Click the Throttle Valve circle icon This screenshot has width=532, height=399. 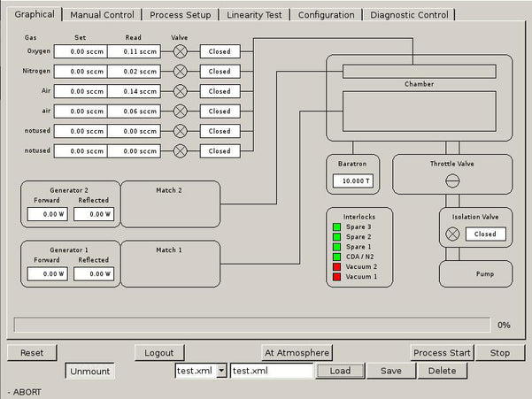tap(452, 180)
